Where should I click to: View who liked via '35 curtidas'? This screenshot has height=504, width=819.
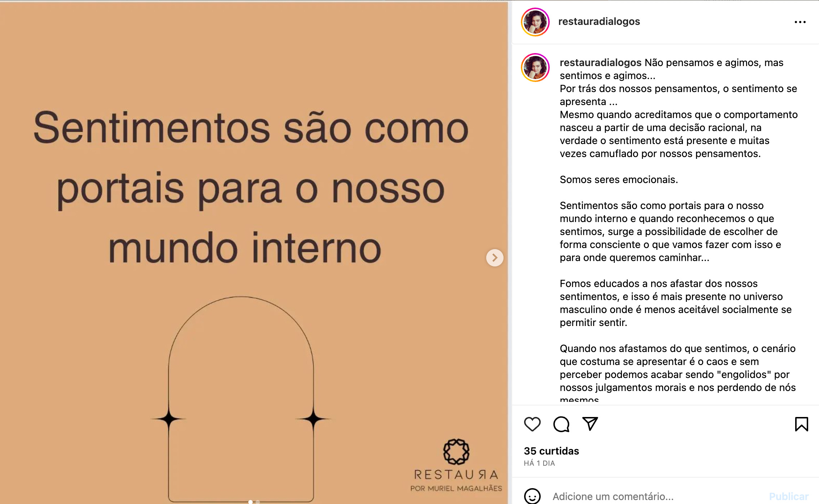click(x=551, y=451)
